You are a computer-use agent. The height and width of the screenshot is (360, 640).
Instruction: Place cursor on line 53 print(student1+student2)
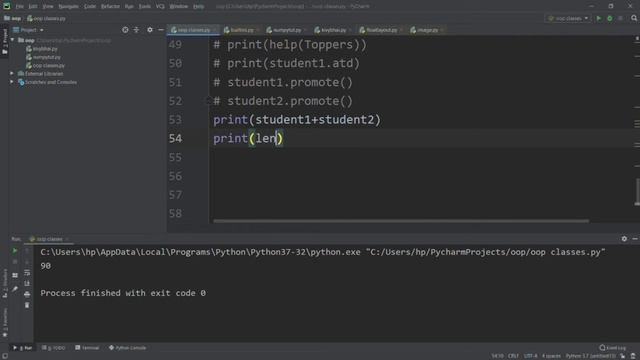[297, 120]
